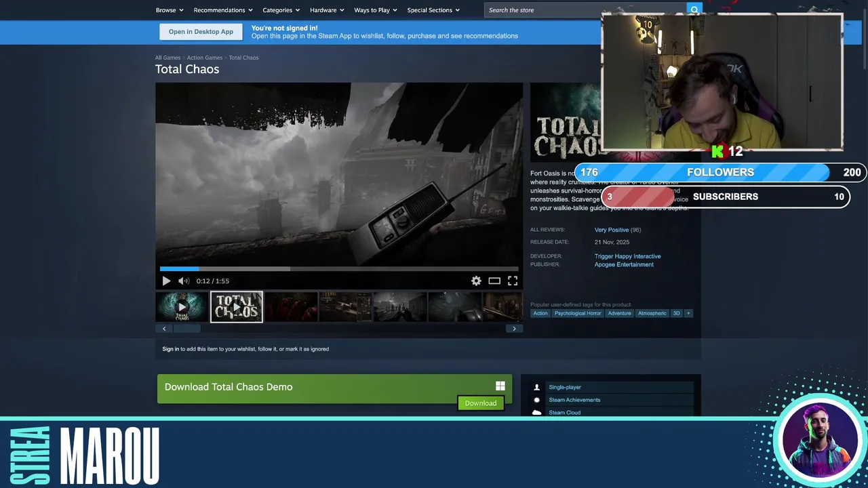Select the 3D tag
The width and height of the screenshot is (868, 488).
click(676, 313)
